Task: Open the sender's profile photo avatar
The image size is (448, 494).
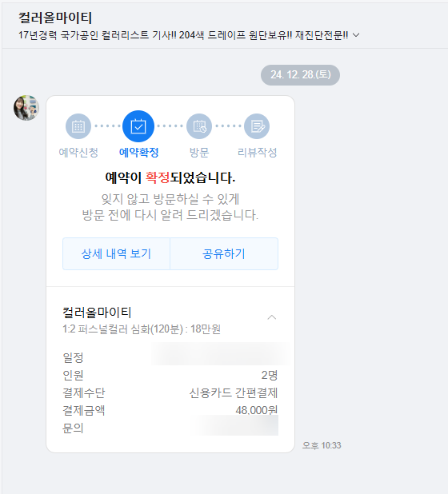Action: tap(26, 108)
